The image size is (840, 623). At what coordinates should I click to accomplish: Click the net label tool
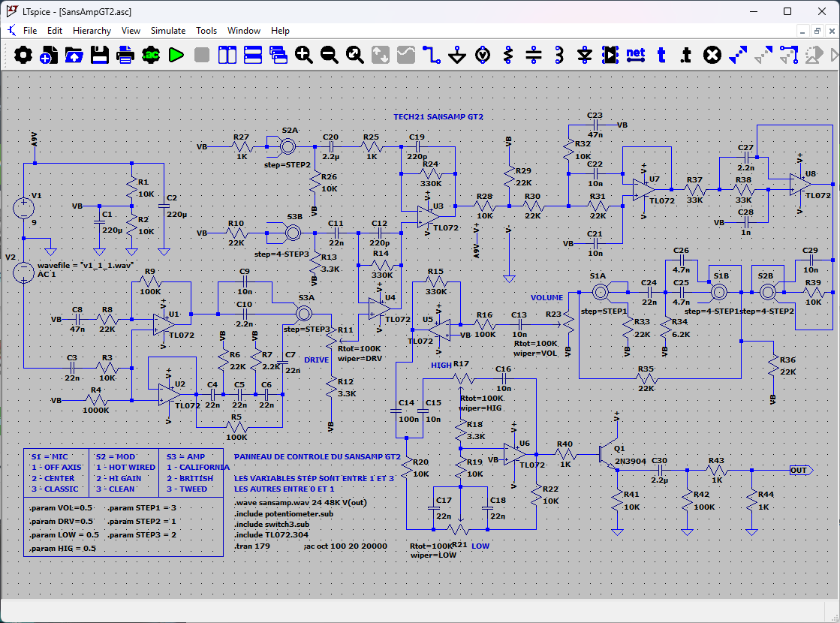[x=636, y=55]
